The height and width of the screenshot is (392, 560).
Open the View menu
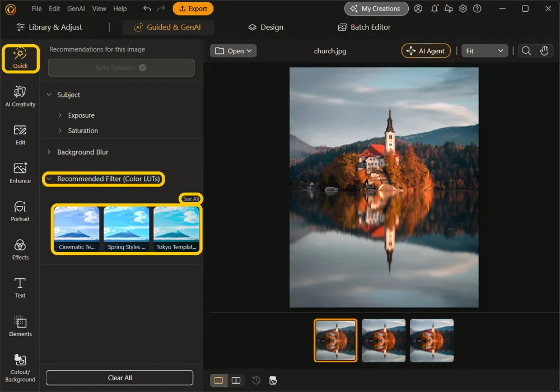point(99,8)
